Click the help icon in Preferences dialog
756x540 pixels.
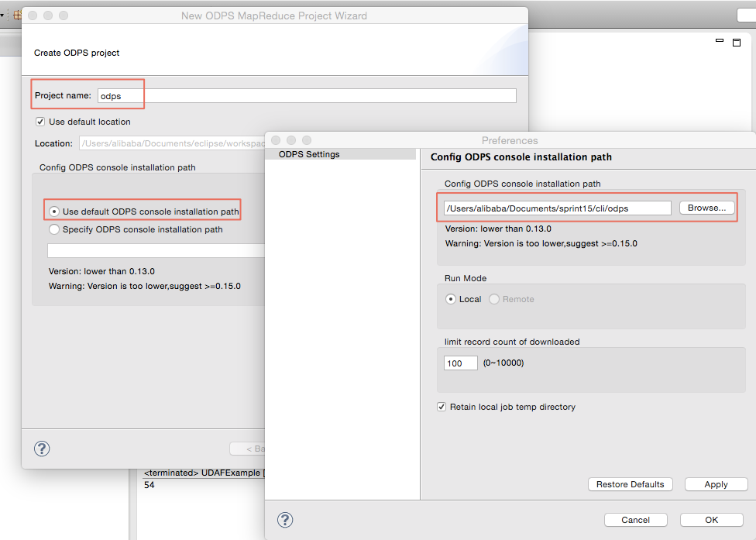pyautogui.click(x=285, y=520)
